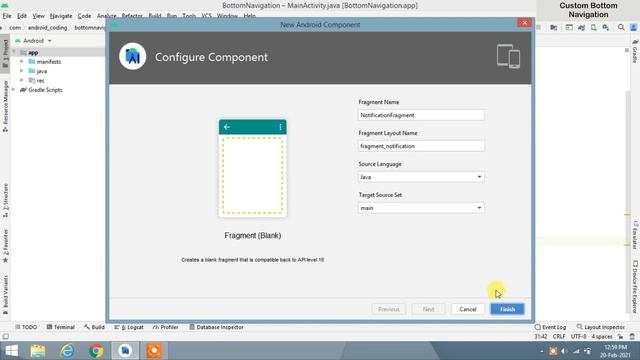The height and width of the screenshot is (360, 640).
Task: Open the Gradle side panel
Action: pyautogui.click(x=635, y=51)
